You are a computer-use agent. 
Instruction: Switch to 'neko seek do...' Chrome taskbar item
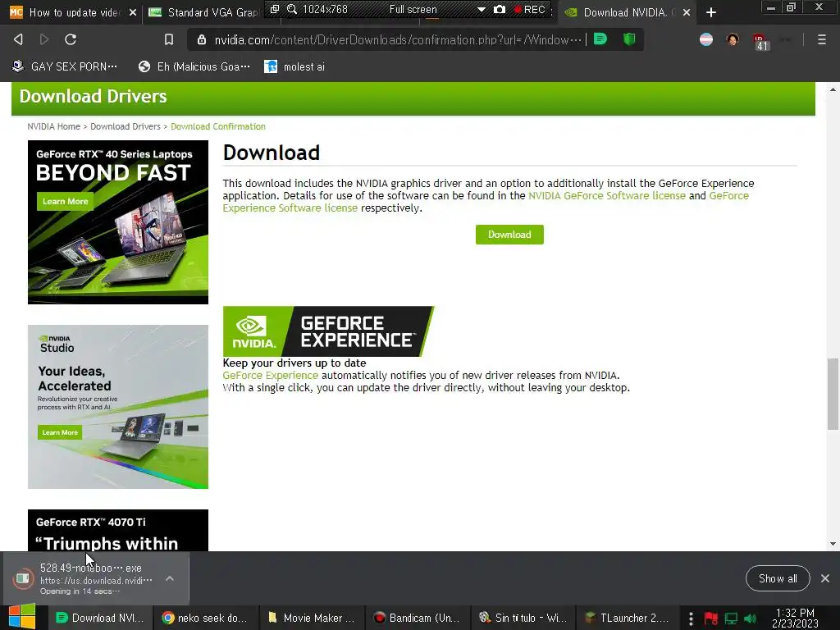tap(206, 618)
